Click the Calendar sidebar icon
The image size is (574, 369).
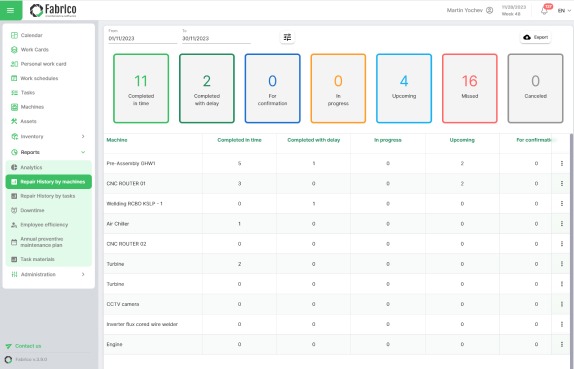click(x=14, y=36)
